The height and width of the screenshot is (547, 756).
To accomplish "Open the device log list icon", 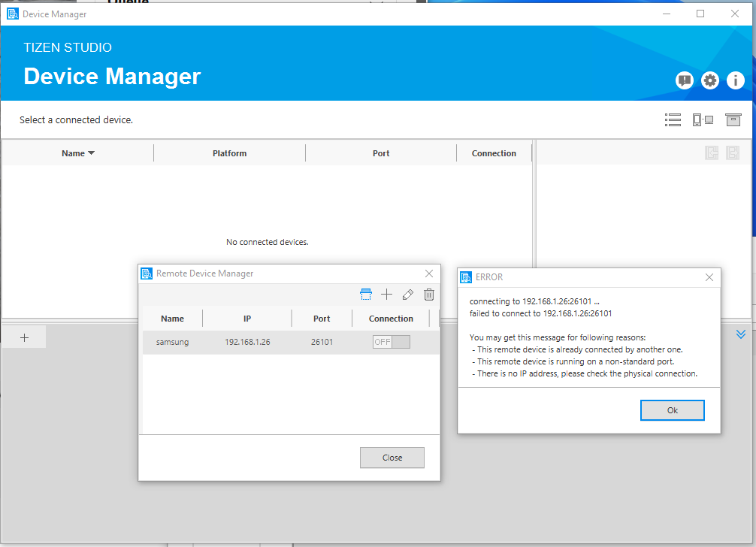I will coord(673,120).
